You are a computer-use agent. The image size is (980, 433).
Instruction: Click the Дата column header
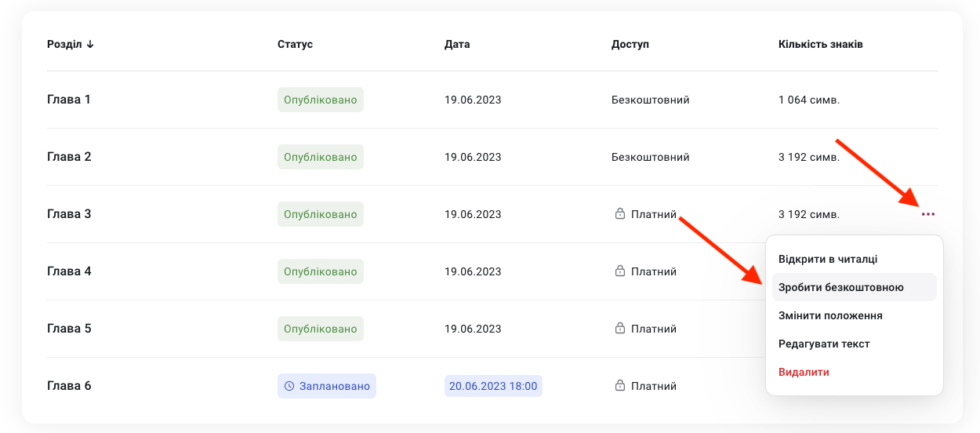(x=457, y=44)
